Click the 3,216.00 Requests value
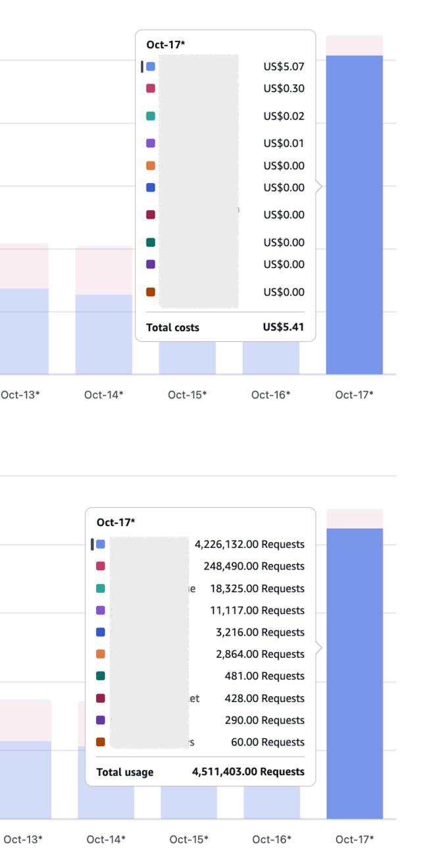Viewport: 421px width, 868px height. click(x=260, y=632)
